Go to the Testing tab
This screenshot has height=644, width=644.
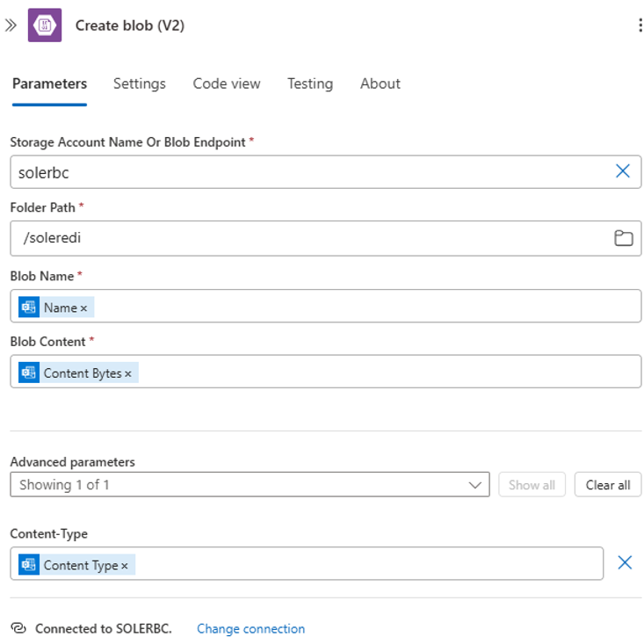pyautogui.click(x=310, y=83)
